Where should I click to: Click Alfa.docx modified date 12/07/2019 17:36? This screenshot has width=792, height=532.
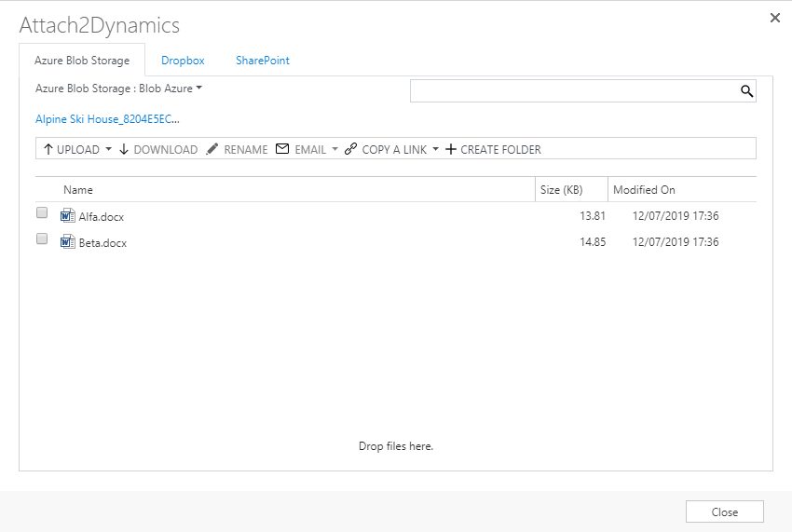(676, 216)
